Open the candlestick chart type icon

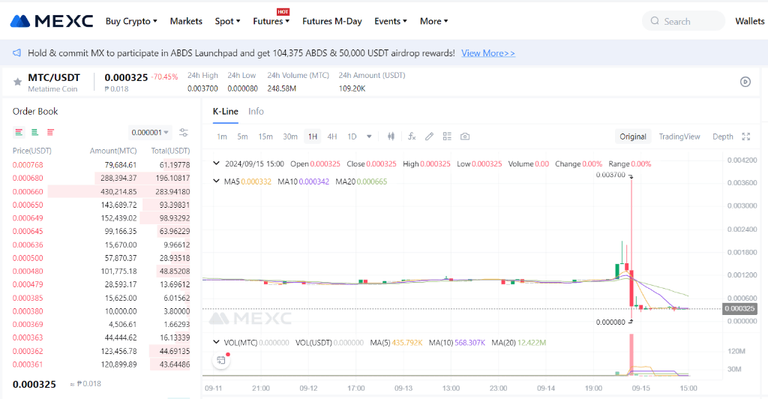391,137
